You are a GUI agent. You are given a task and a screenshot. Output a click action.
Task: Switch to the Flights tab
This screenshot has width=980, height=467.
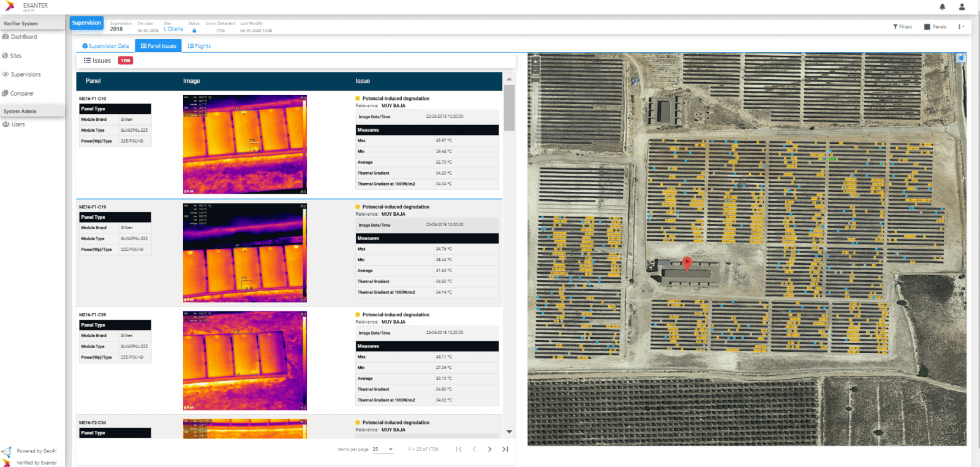(x=199, y=46)
